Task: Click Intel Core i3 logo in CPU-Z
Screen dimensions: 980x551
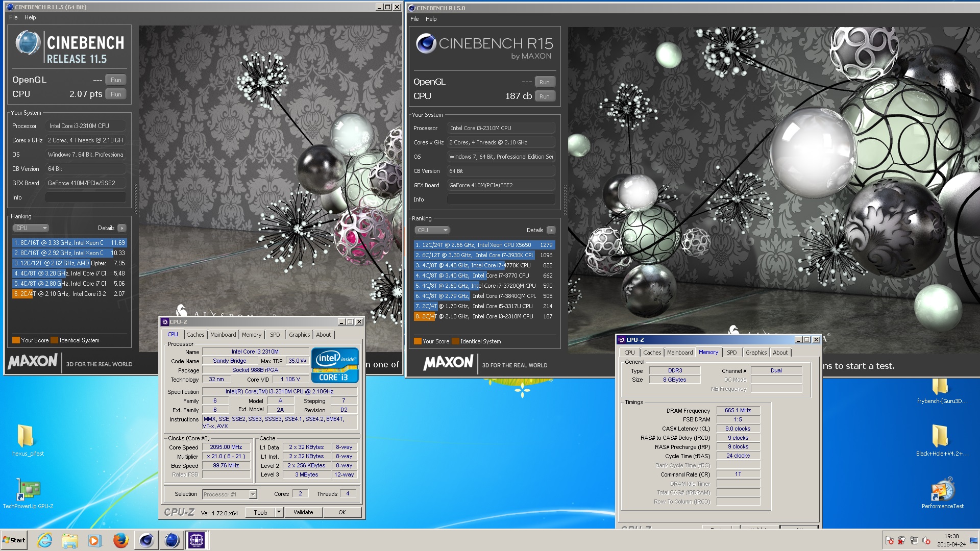Action: click(335, 365)
